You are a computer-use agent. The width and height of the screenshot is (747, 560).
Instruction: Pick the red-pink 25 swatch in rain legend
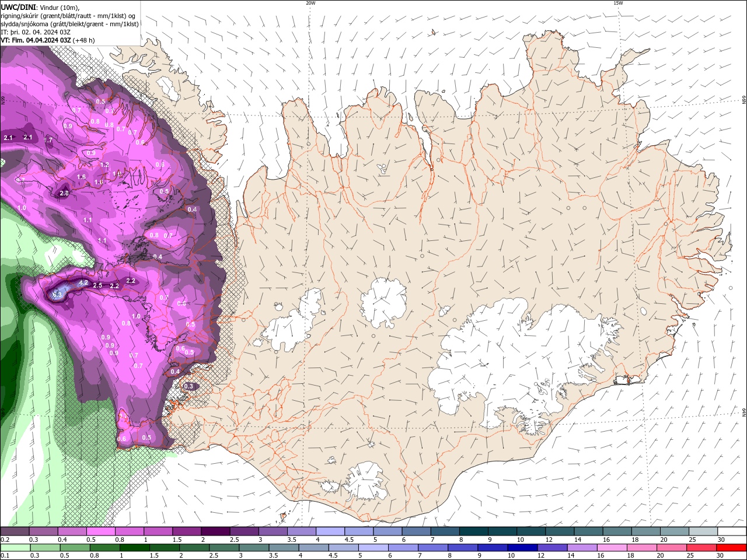702,548
